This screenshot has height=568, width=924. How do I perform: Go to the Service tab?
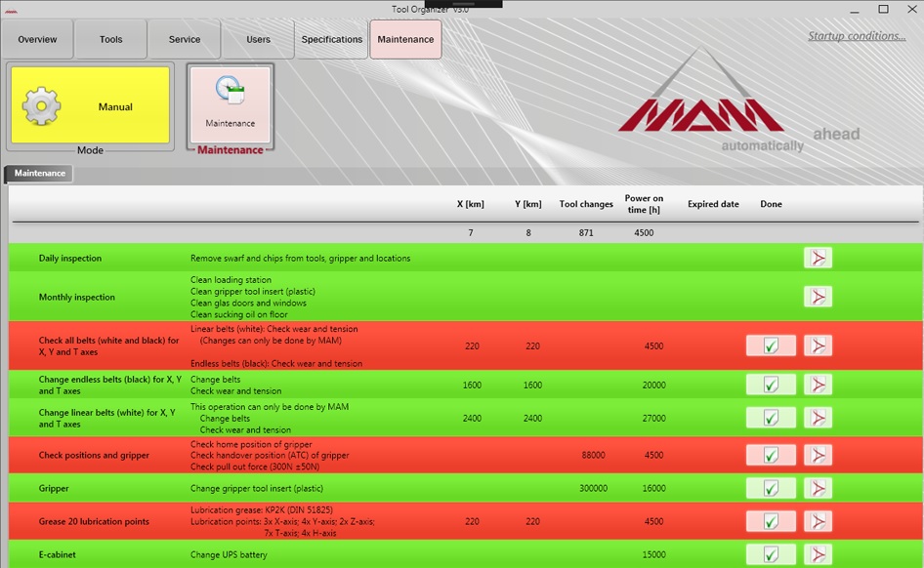[x=185, y=39]
